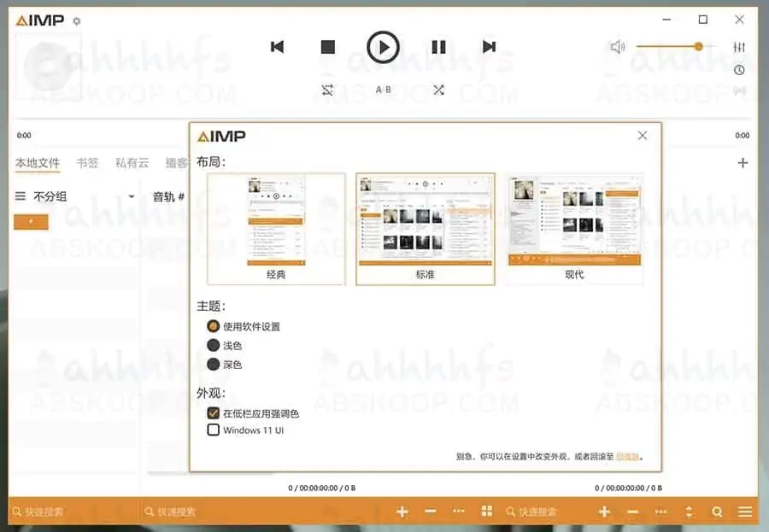Mute audio via the speaker icon
The height and width of the screenshot is (532, 769).
click(618, 46)
